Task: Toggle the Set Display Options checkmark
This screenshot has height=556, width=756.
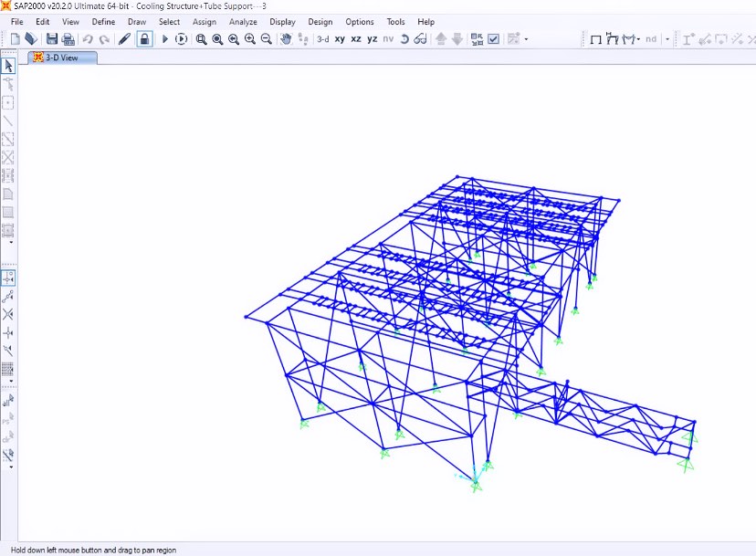Action: pos(494,39)
